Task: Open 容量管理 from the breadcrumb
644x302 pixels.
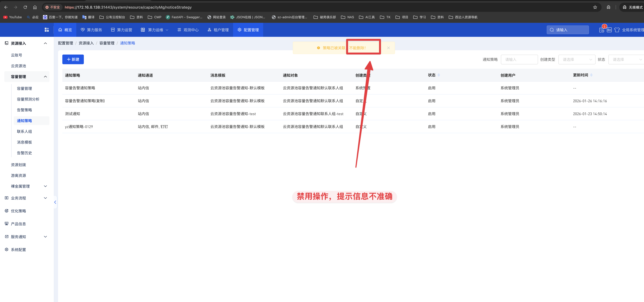Action: 107,43
